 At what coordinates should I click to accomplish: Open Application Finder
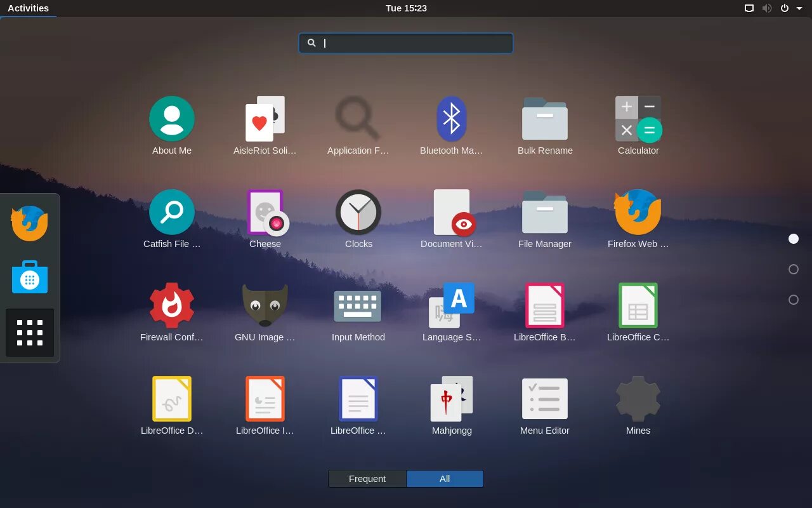[358, 126]
